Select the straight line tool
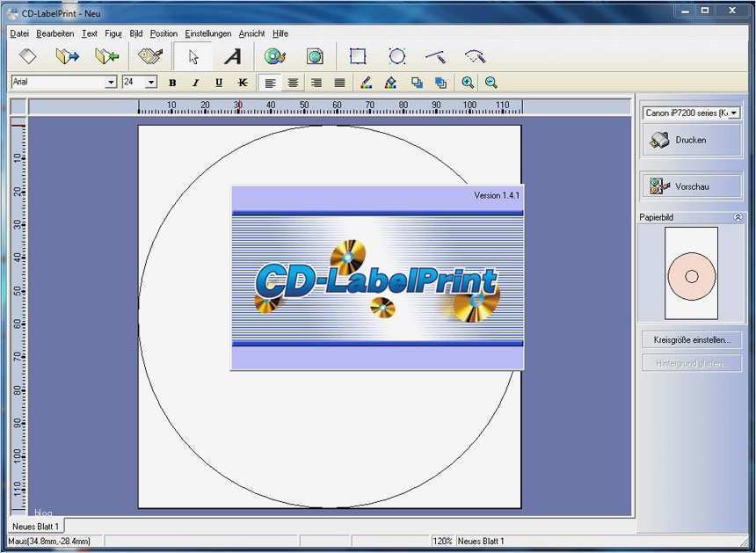This screenshot has width=756, height=553. [x=435, y=55]
